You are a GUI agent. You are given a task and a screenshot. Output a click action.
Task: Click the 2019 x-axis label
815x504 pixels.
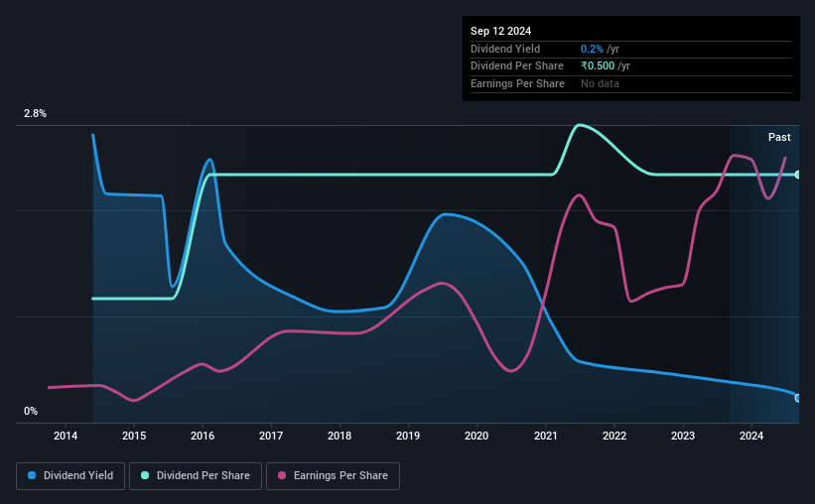point(408,436)
